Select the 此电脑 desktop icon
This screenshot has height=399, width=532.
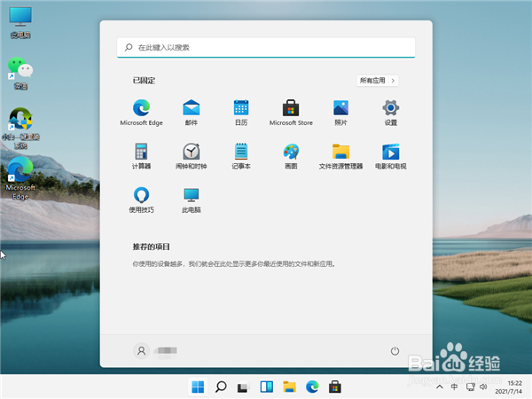(20, 23)
